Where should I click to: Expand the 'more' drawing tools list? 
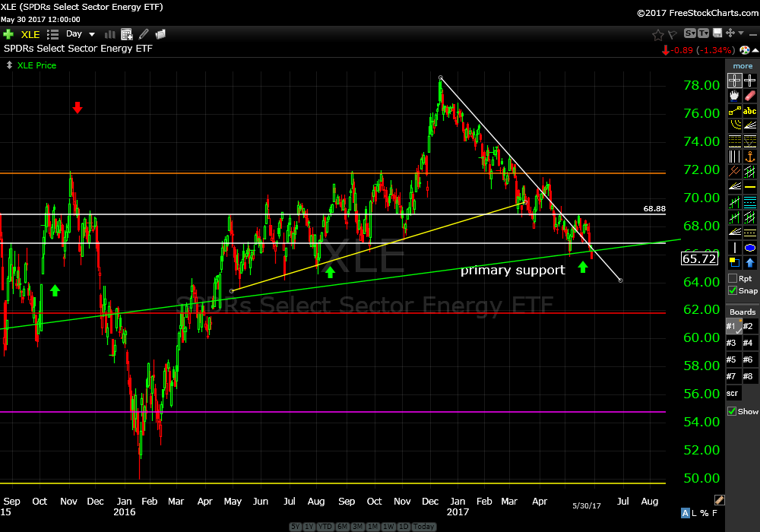click(x=743, y=66)
